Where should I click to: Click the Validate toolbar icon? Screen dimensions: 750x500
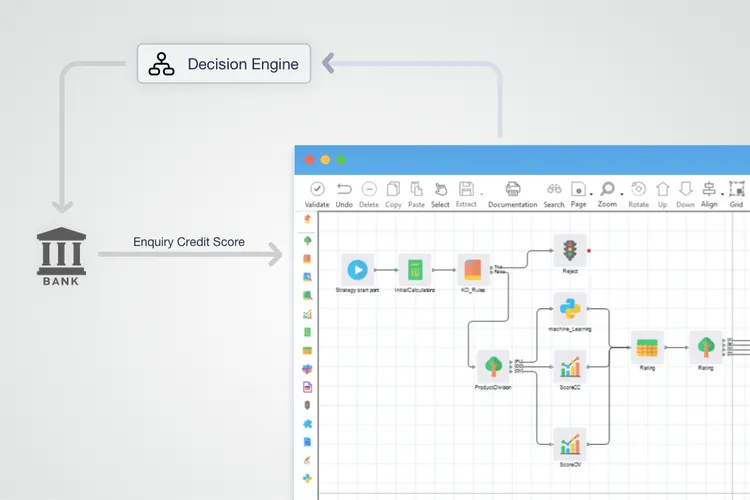click(x=317, y=189)
